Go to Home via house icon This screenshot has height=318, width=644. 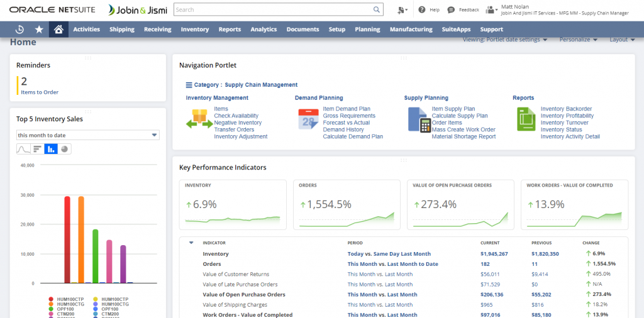click(x=58, y=30)
